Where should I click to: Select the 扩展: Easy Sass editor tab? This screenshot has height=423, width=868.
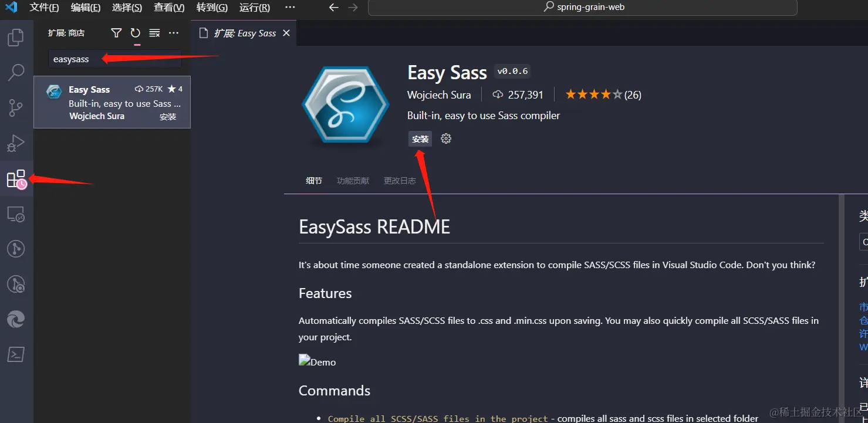pyautogui.click(x=244, y=33)
